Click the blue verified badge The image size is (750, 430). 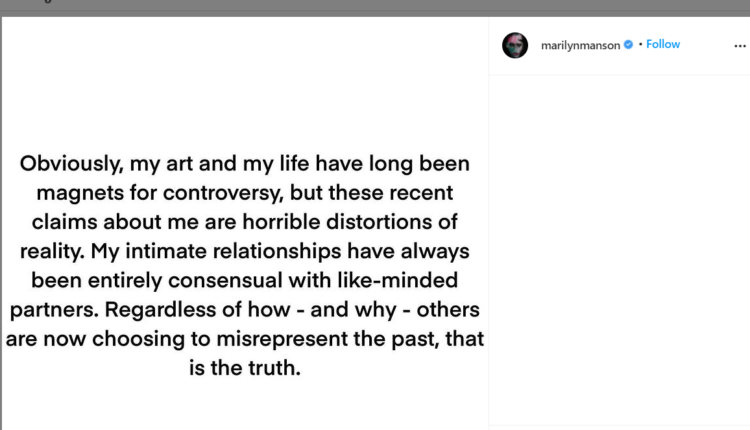point(628,45)
